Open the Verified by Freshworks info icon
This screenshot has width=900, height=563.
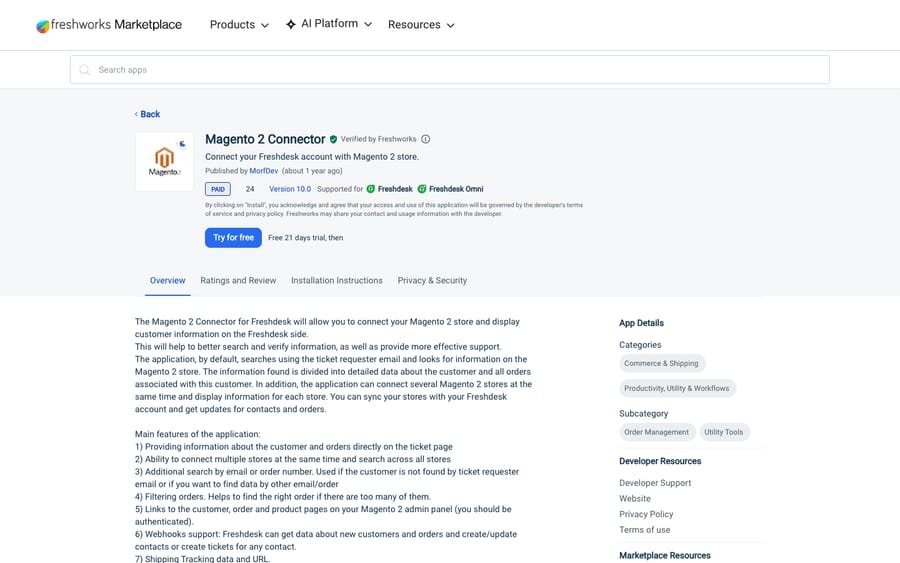425,139
